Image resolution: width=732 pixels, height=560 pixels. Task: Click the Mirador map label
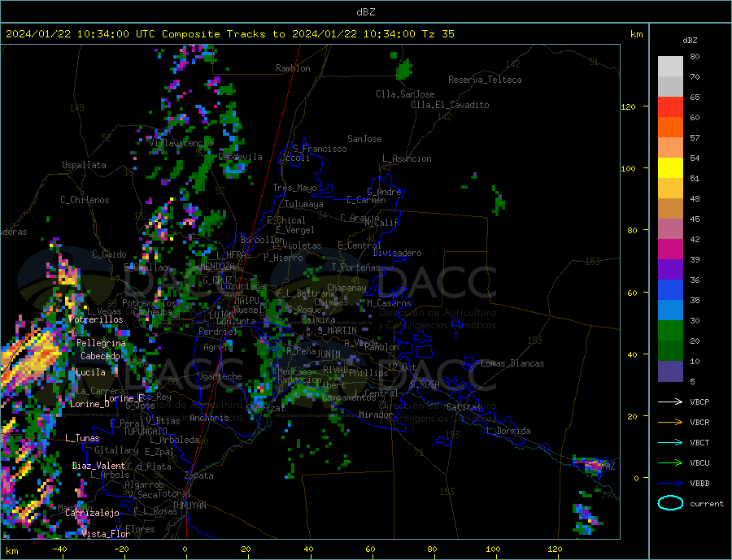[x=376, y=415]
